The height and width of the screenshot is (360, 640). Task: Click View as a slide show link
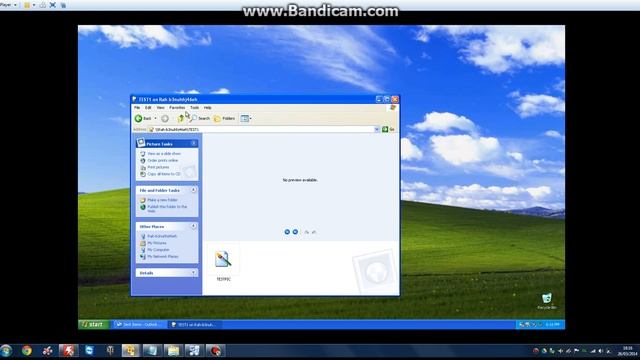(164, 153)
